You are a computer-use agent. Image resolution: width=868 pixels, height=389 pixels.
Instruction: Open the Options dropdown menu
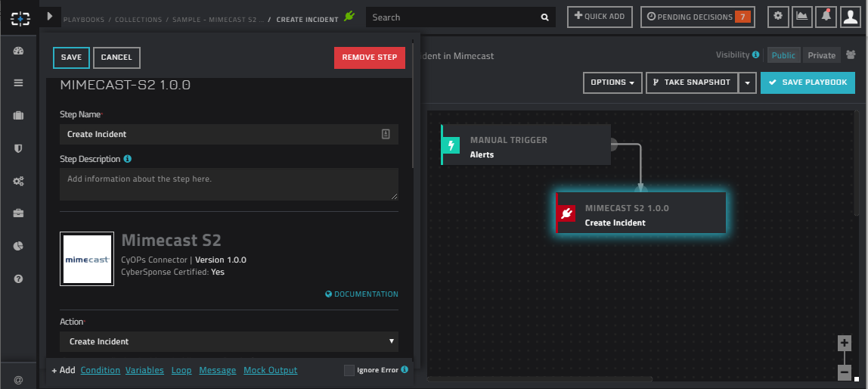pos(612,82)
